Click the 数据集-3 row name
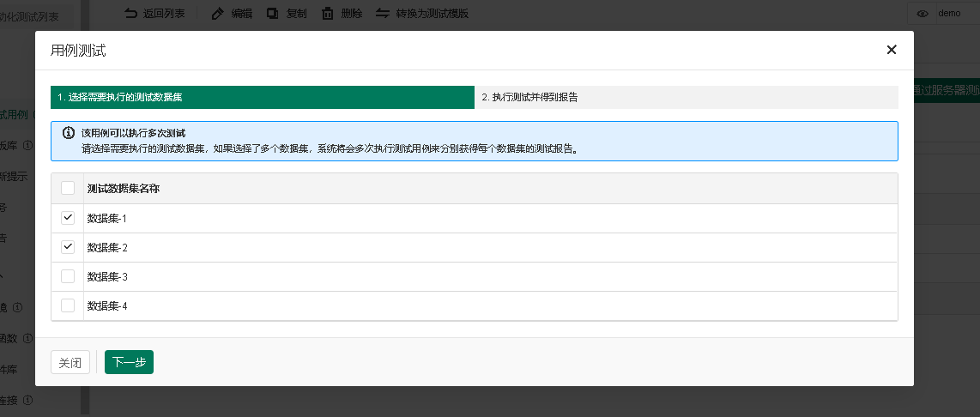Screen dimensions: 980x417 pos(107,276)
